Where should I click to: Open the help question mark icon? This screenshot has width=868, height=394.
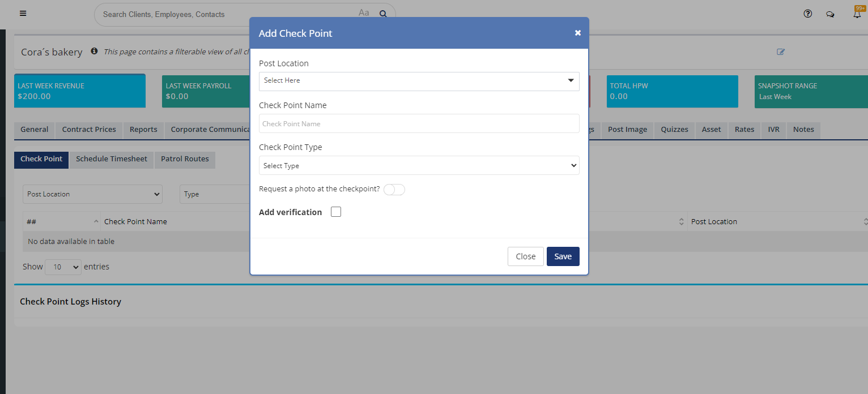808,14
